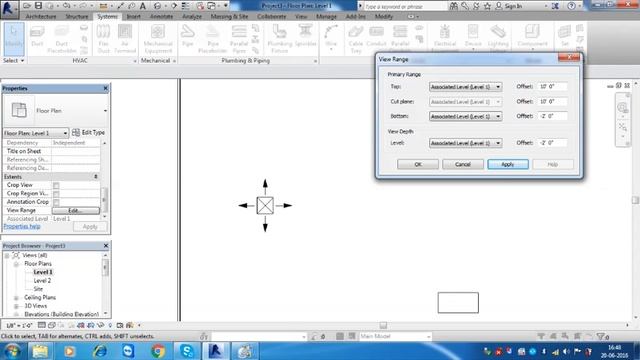Click the Cut plane Offset input field
Image resolution: width=640 pixels, height=360 pixels.
[x=552, y=101]
